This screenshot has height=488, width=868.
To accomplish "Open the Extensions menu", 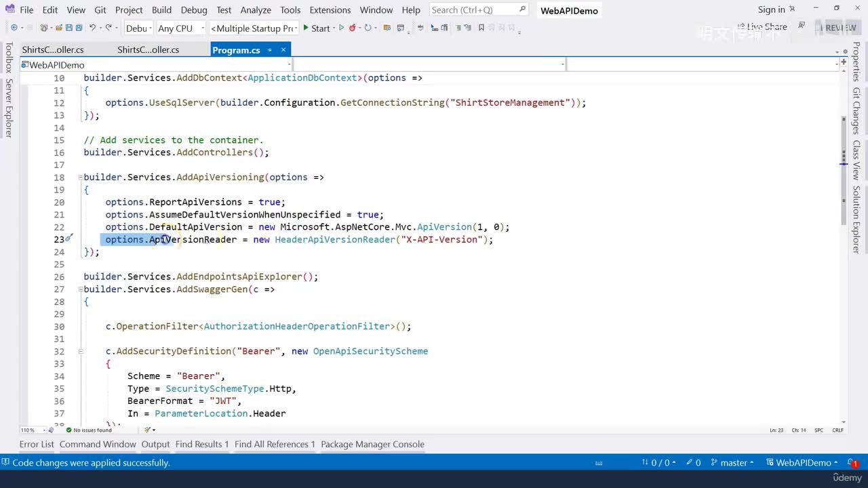I will [x=330, y=9].
